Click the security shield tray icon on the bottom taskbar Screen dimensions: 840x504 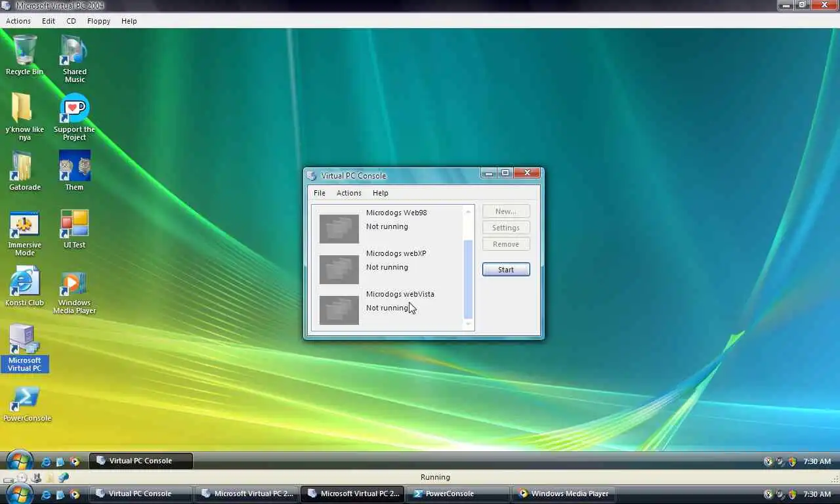tap(791, 494)
